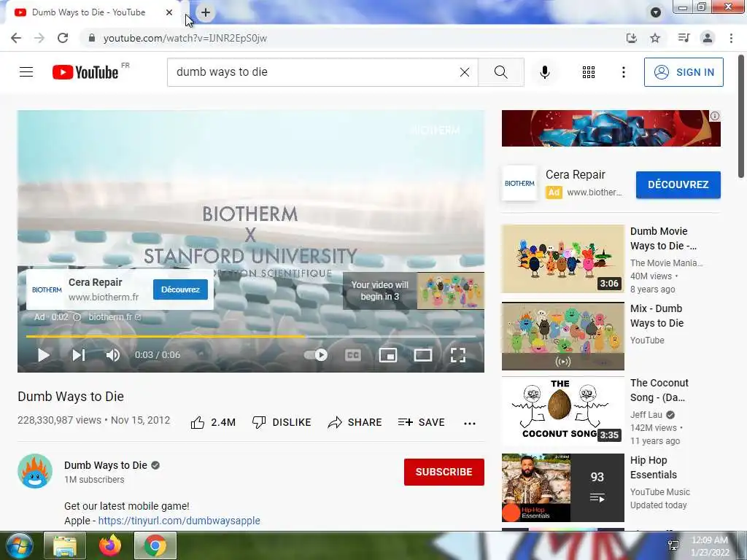Screen dimensions: 747x560
Task: SAVE the video to a playlist
Action: [421, 422]
